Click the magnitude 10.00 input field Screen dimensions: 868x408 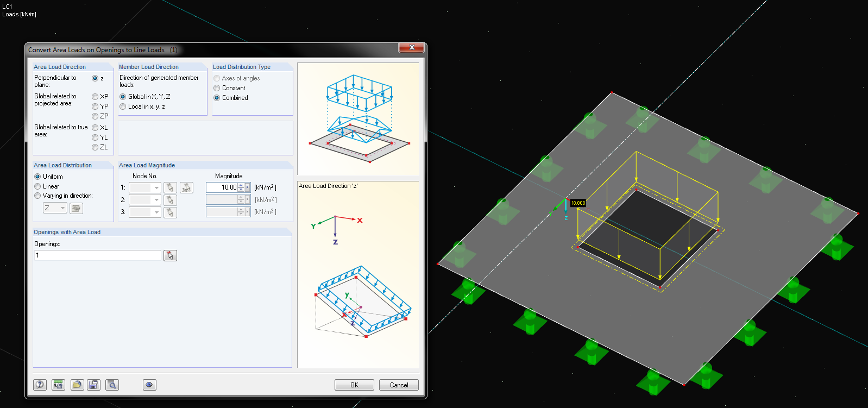click(222, 187)
